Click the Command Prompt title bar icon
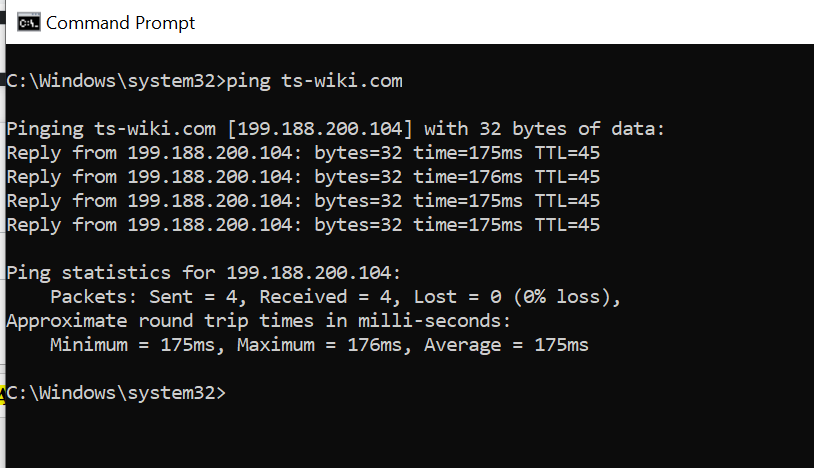The height and width of the screenshot is (468, 814). (29, 22)
